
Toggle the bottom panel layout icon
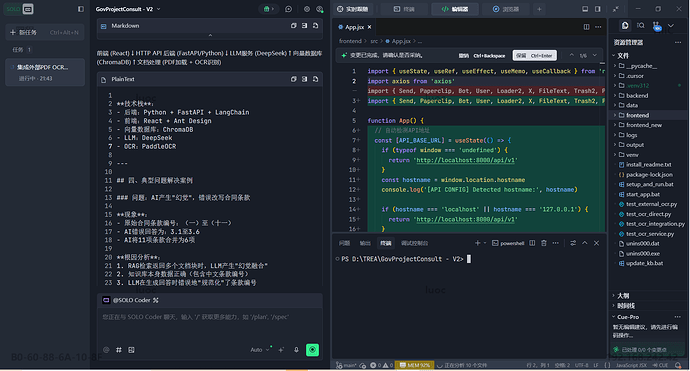pos(585,9)
